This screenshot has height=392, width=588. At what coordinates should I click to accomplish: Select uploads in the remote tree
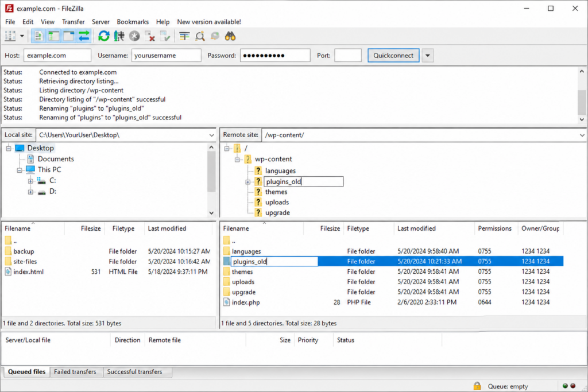click(x=277, y=203)
